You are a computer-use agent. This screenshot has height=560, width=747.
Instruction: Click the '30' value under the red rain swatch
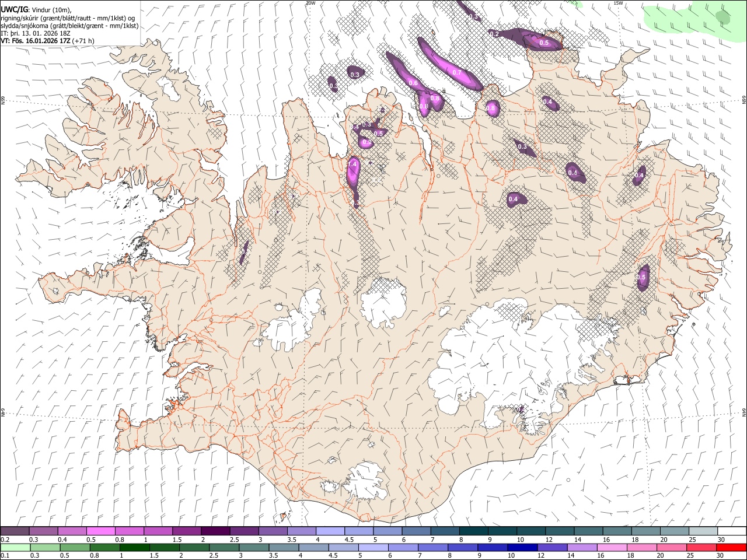click(720, 556)
